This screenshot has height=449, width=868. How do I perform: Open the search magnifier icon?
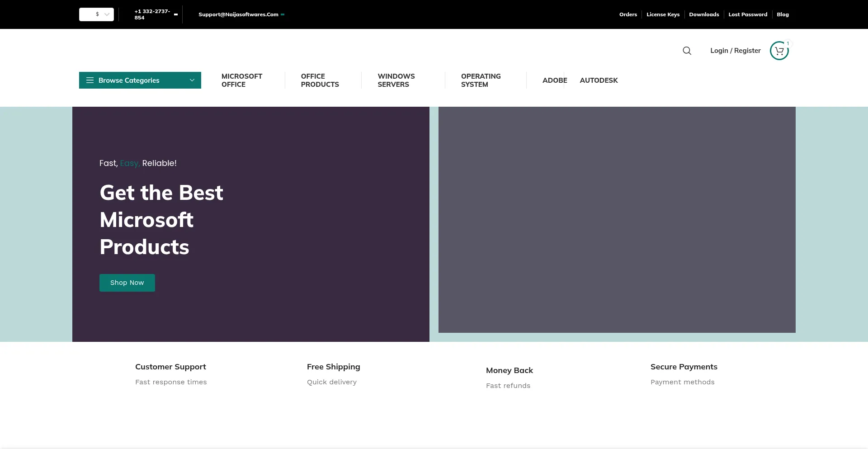point(687,51)
